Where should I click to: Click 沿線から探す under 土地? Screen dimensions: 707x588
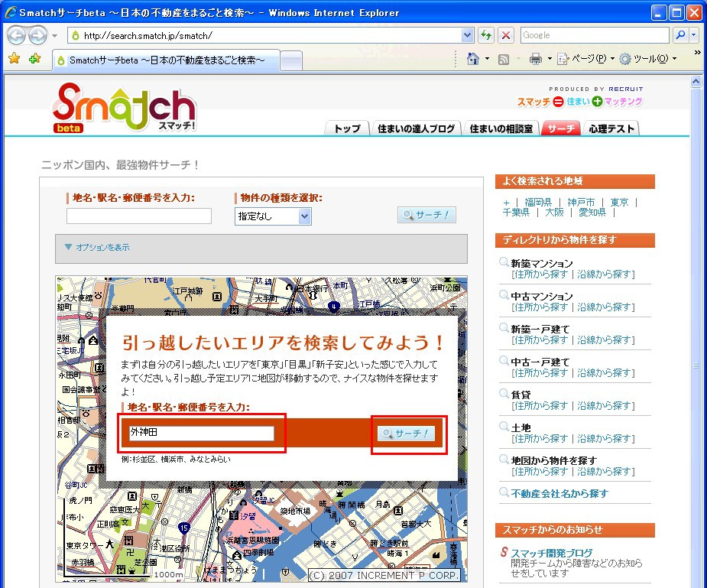coord(604,439)
